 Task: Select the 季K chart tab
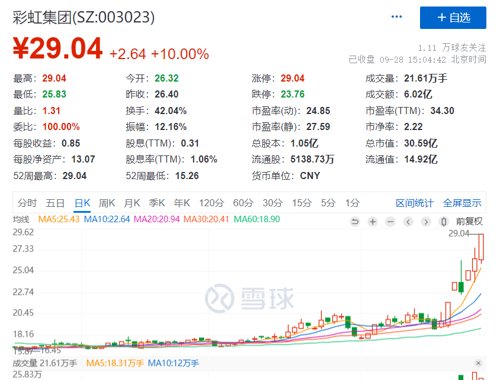157,203
